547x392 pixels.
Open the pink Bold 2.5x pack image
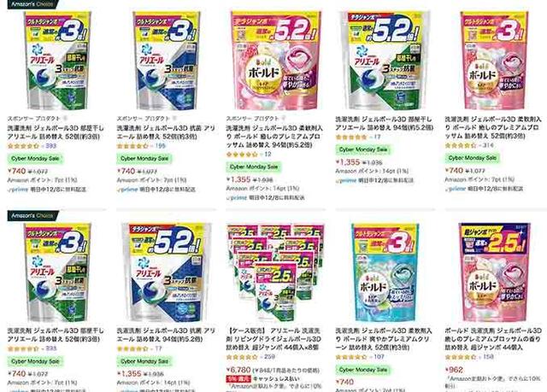coord(494,272)
